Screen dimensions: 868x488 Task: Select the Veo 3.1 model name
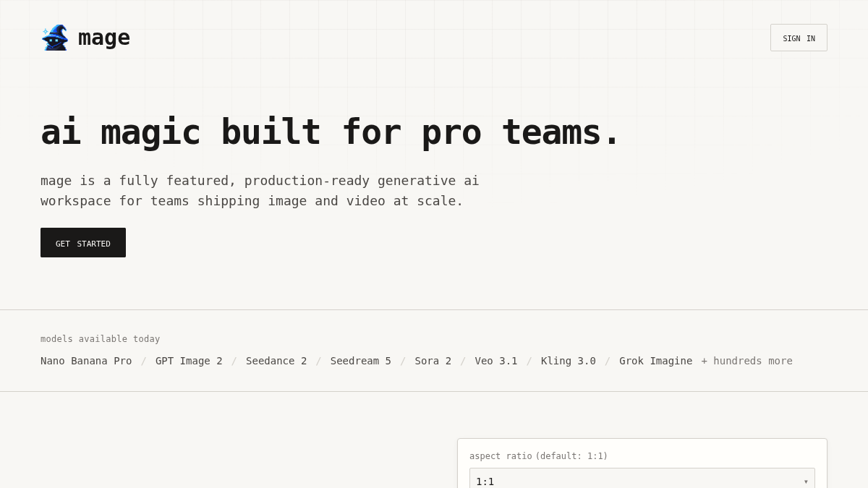[x=496, y=361]
